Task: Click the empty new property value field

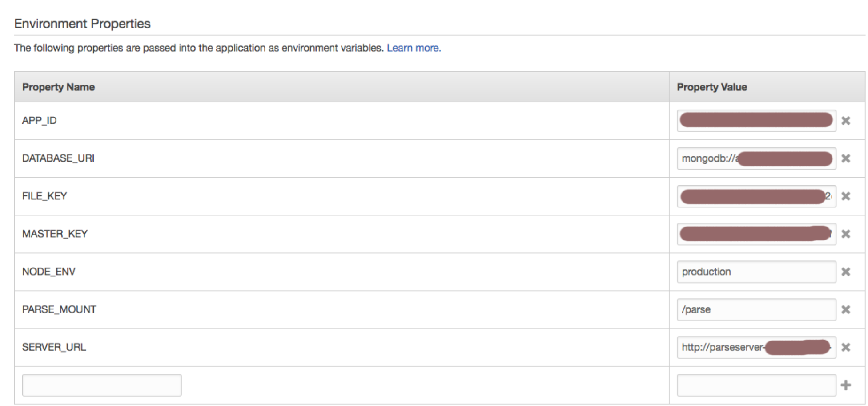Action: pos(756,386)
